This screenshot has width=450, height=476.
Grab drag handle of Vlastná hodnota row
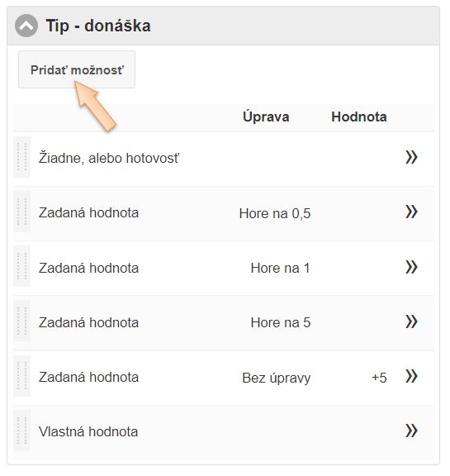pos(21,431)
